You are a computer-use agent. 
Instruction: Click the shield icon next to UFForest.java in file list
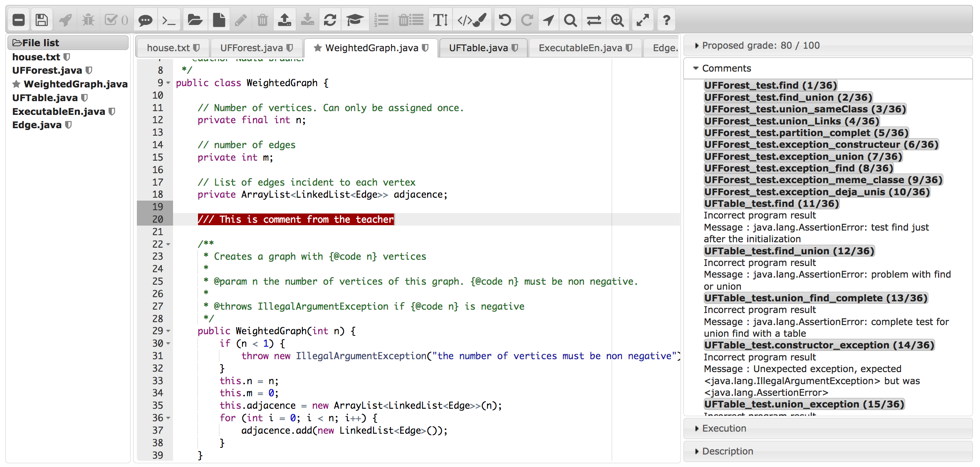coord(89,70)
